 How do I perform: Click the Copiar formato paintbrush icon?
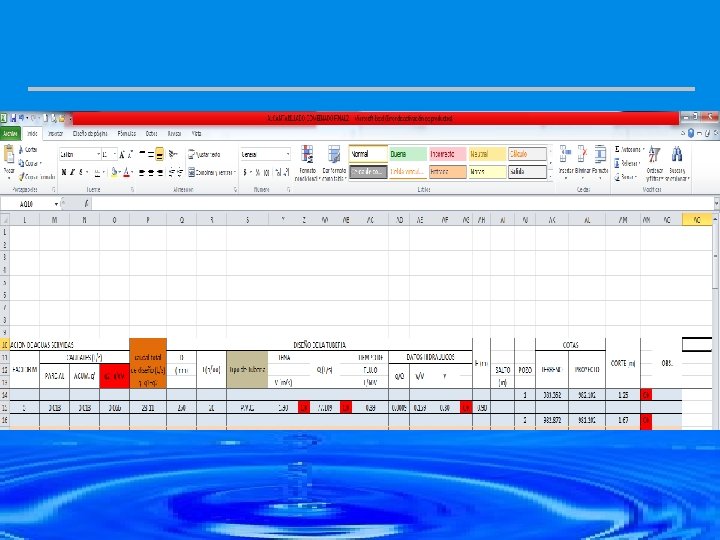[21, 176]
